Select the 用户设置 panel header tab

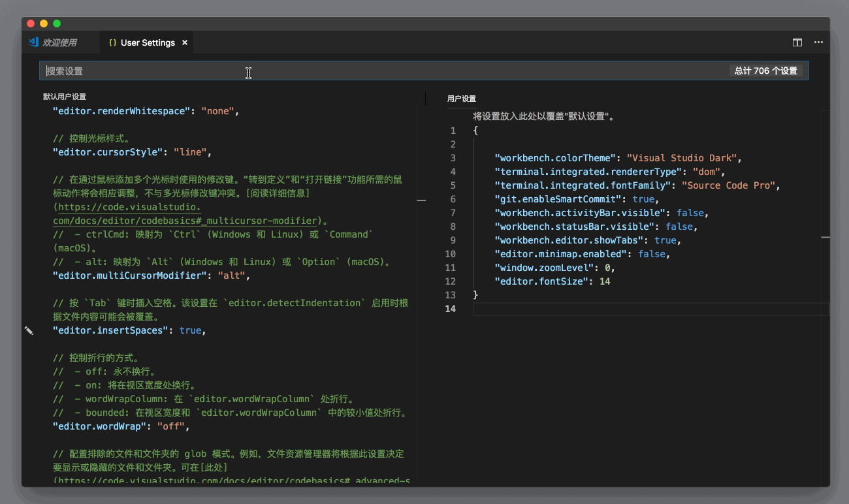point(461,99)
